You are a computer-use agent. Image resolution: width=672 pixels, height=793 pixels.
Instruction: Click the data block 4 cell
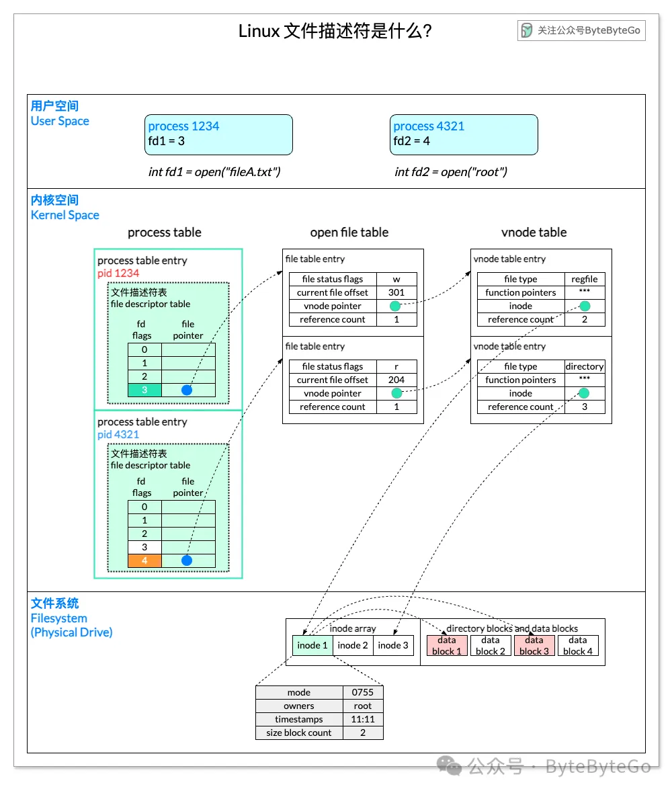[578, 646]
